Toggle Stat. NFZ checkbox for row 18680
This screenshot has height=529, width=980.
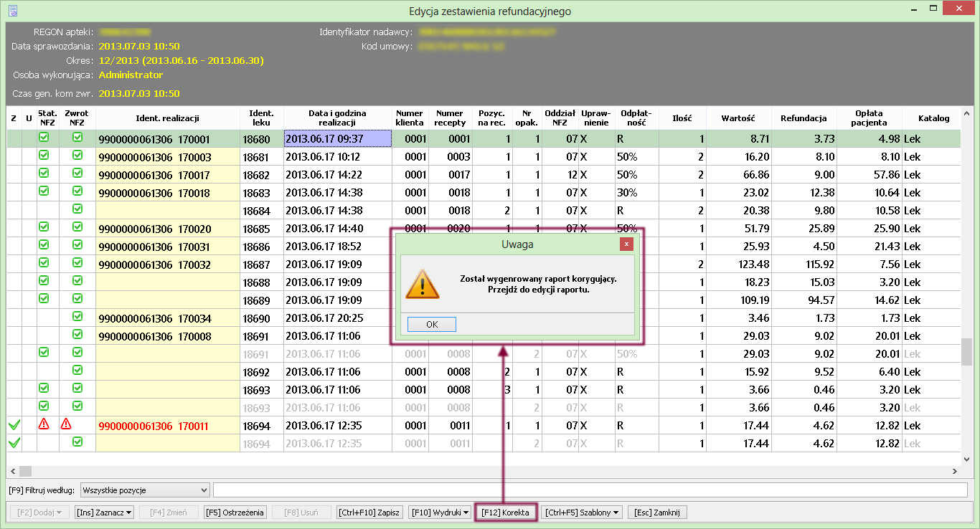click(x=44, y=137)
